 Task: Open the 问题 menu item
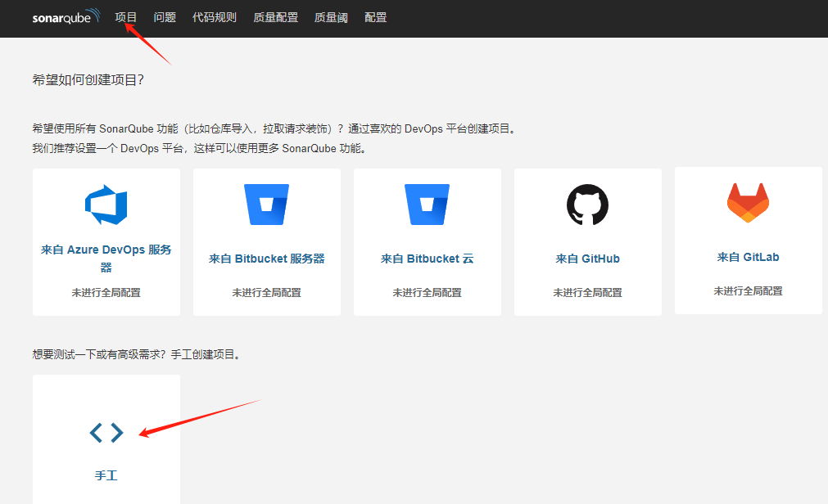165,17
